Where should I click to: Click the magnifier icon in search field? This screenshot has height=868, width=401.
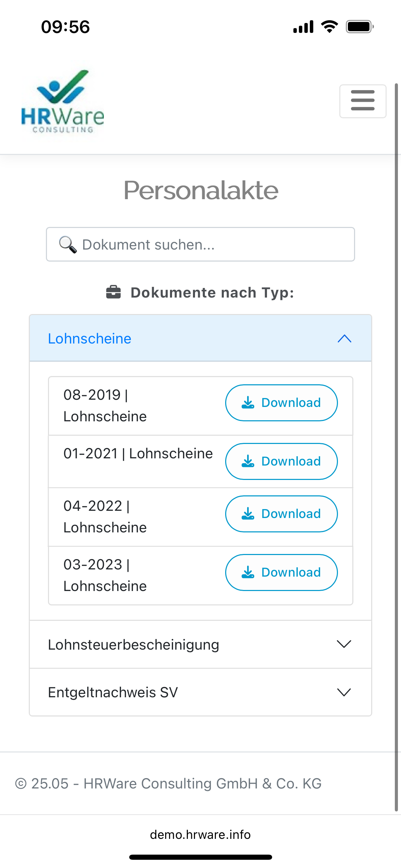pyautogui.click(x=68, y=244)
